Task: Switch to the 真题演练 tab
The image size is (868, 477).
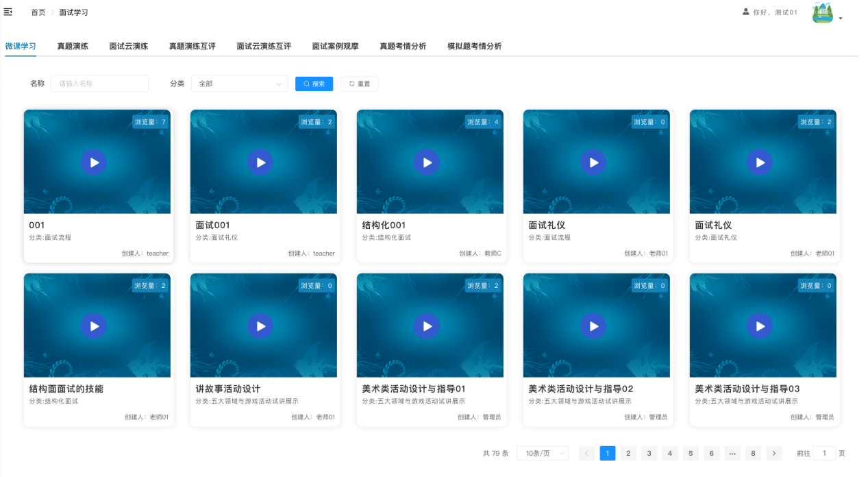Action: [73, 47]
